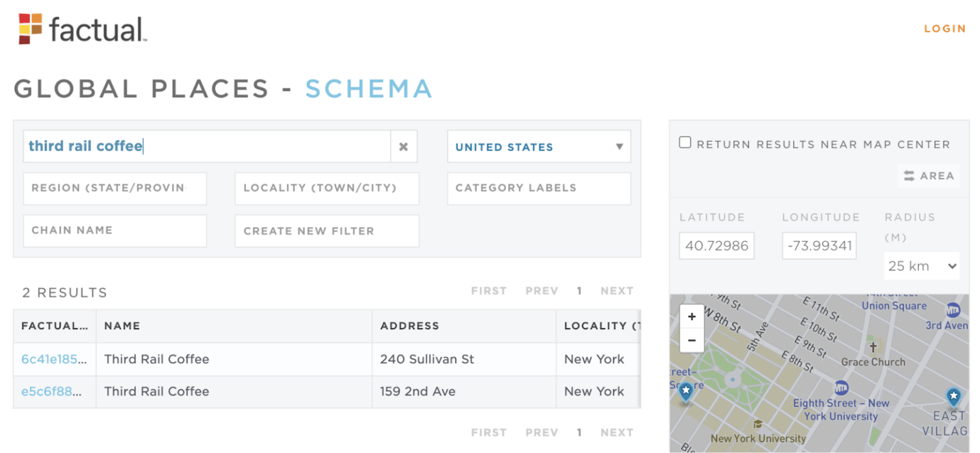The width and height of the screenshot is (980, 453).
Task: Zoom out of the map with the minus control
Action: (692, 340)
